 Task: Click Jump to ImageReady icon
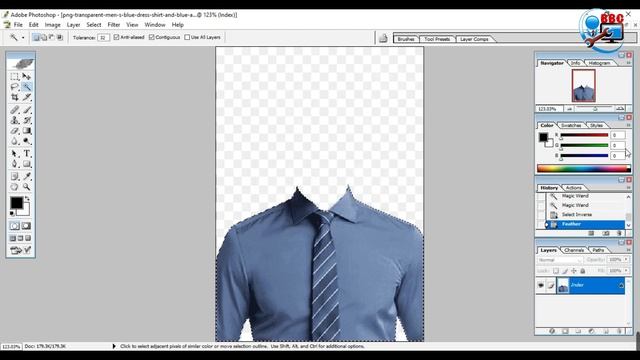tap(20, 250)
